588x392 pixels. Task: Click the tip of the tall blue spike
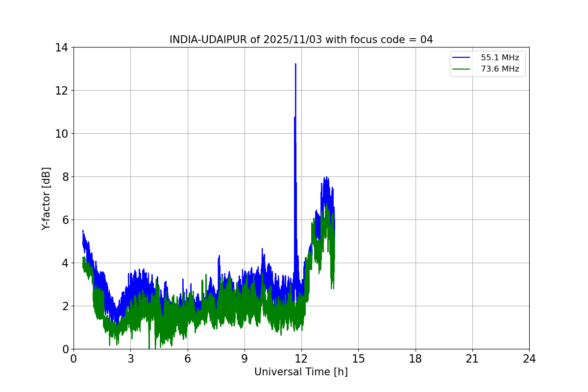(x=295, y=64)
